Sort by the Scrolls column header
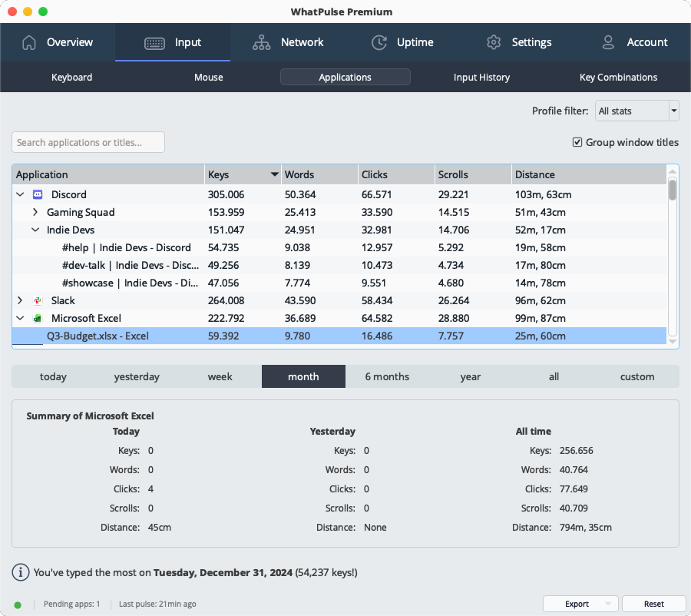 pyautogui.click(x=473, y=174)
